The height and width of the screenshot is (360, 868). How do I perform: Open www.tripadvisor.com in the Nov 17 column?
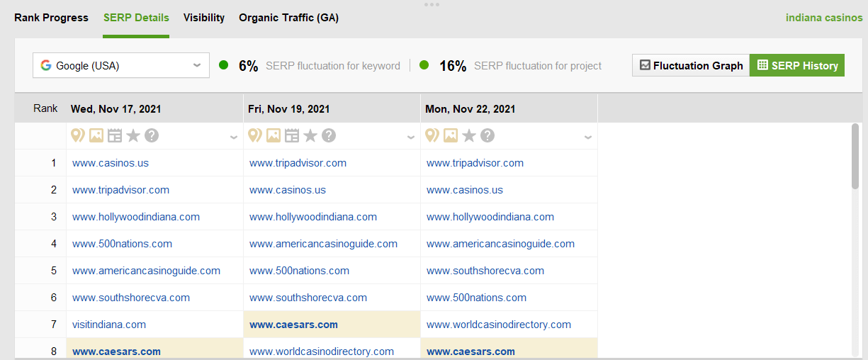pos(120,190)
